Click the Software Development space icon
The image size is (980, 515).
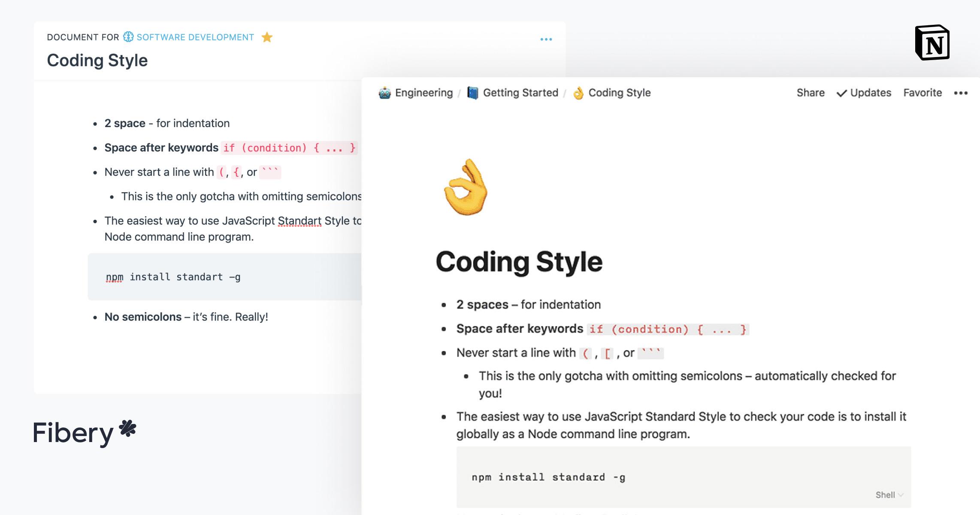coord(128,37)
